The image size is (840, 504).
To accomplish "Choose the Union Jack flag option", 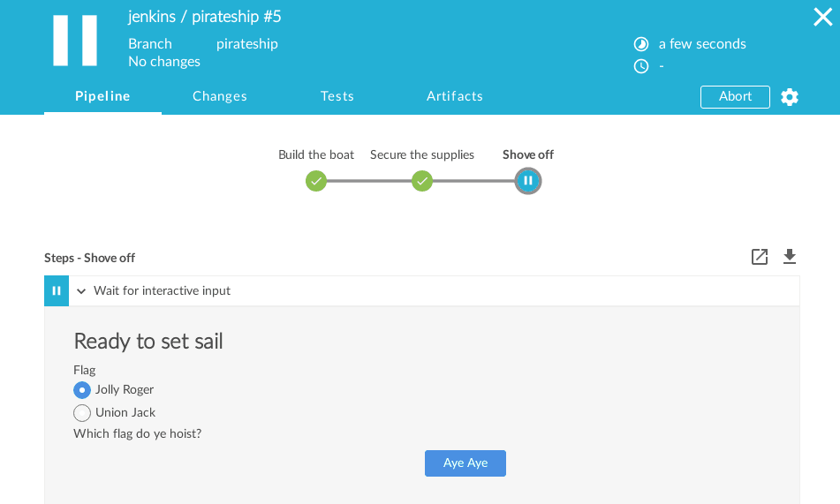I will coord(82,412).
